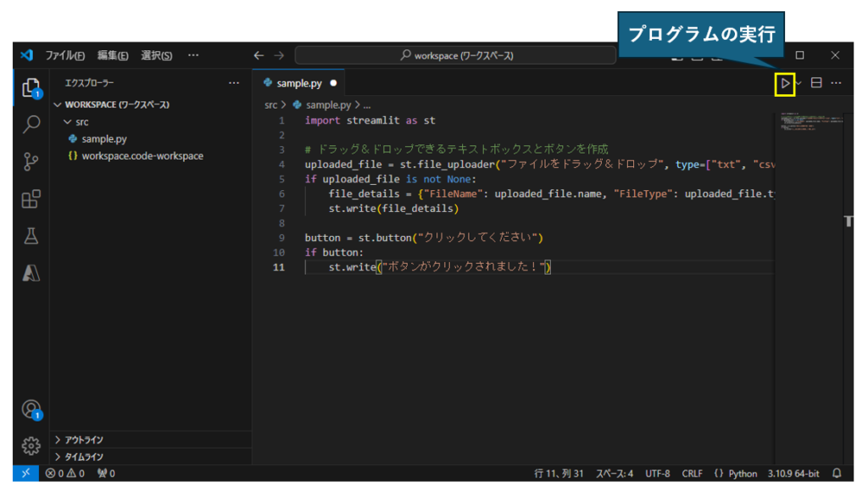
Task: Expand the タイムライン section
Action: coord(83,456)
